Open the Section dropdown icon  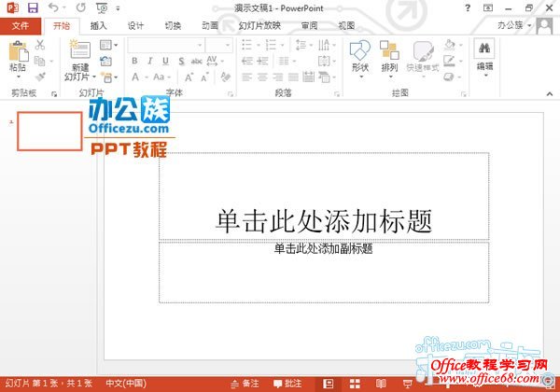[x=108, y=77]
